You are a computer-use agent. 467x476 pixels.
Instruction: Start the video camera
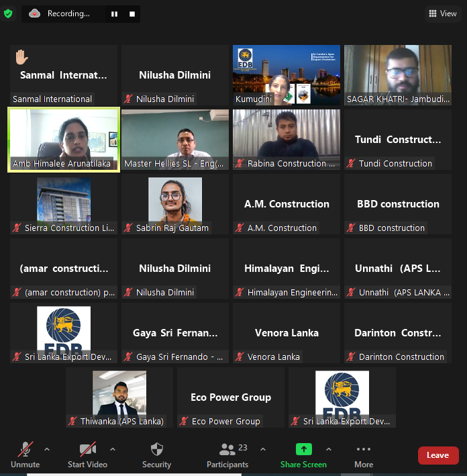[88, 455]
